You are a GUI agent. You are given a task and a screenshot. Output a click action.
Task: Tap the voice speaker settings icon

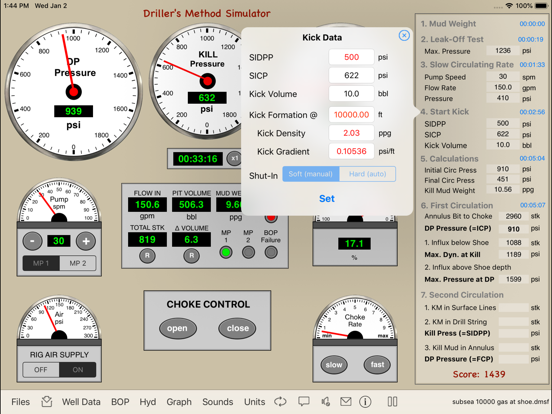[x=326, y=401]
